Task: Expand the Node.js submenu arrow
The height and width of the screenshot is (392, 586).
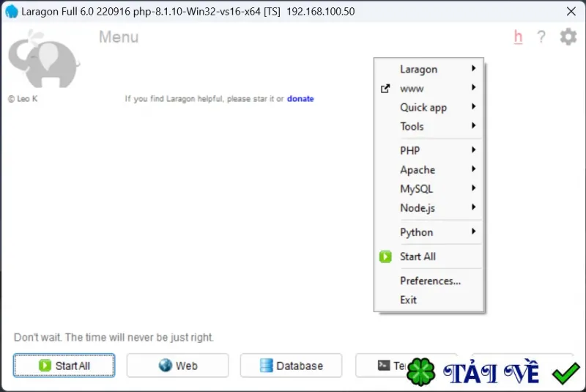Action: 473,207
